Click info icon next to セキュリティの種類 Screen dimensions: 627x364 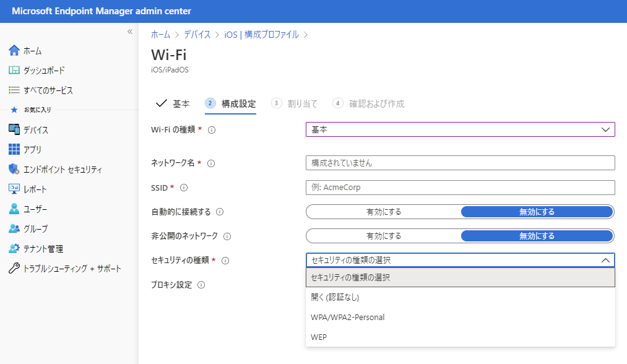click(x=225, y=261)
